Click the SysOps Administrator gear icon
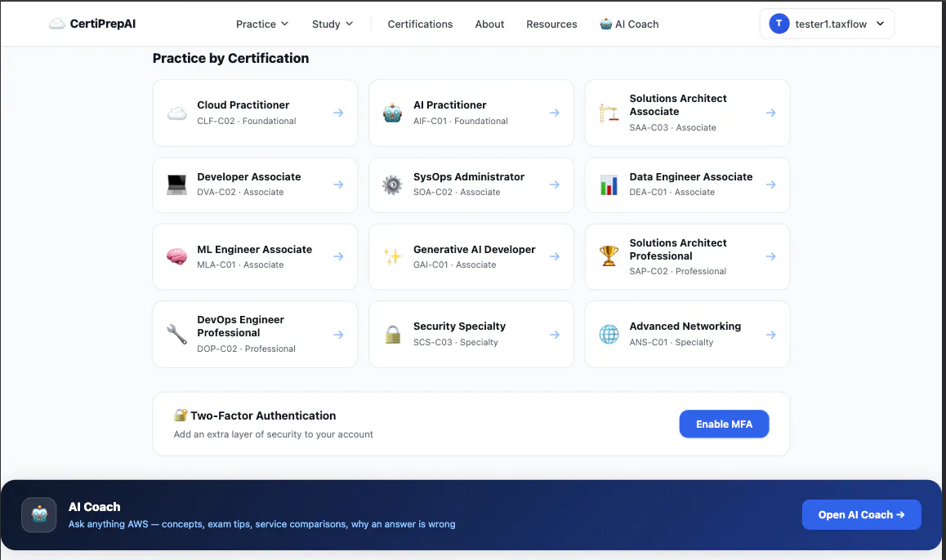 click(393, 184)
